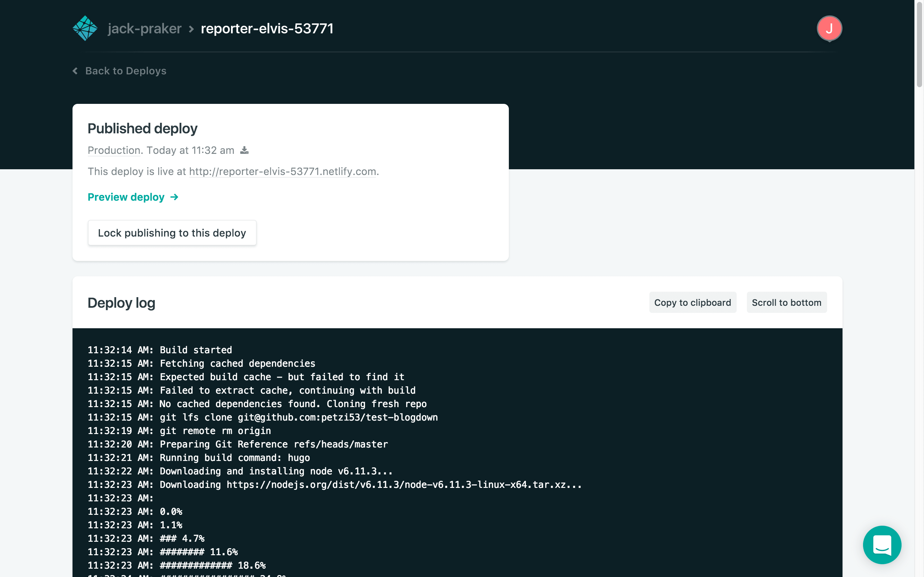This screenshot has width=924, height=577.
Task: Go Back to Deploys
Action: tap(125, 71)
